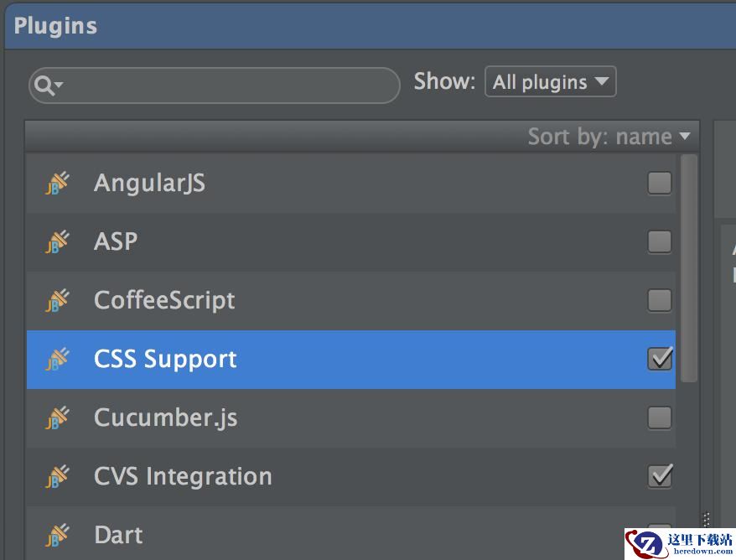Viewport: 736px width, 560px height.
Task: Focus the plugin search field
Action: point(214,86)
